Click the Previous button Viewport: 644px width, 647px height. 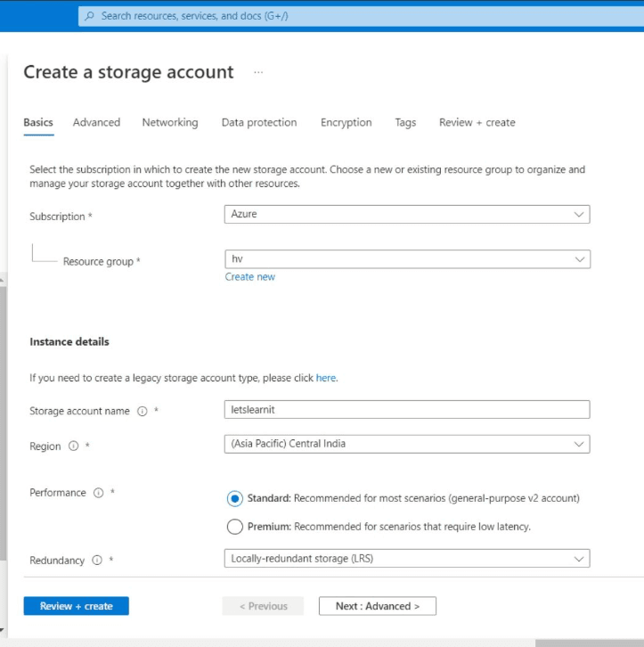[263, 606]
